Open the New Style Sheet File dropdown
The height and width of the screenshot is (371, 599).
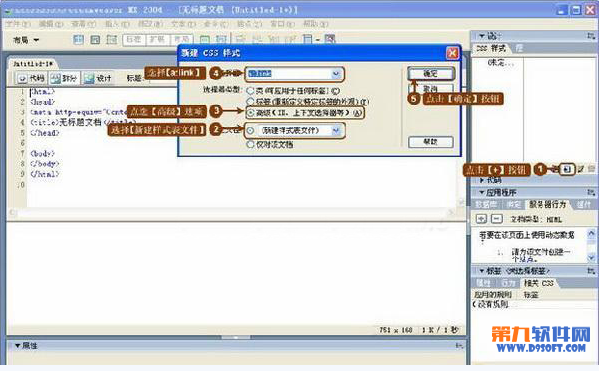[336, 131]
